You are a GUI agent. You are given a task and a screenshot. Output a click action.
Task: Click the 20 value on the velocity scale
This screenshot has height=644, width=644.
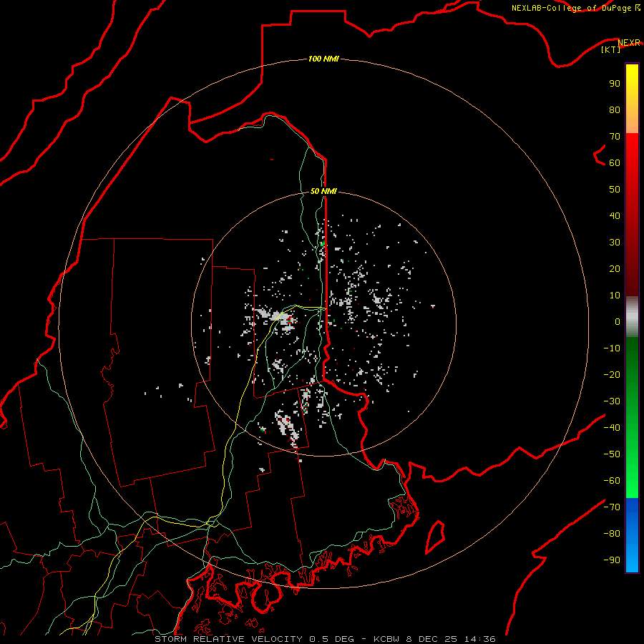(615, 268)
